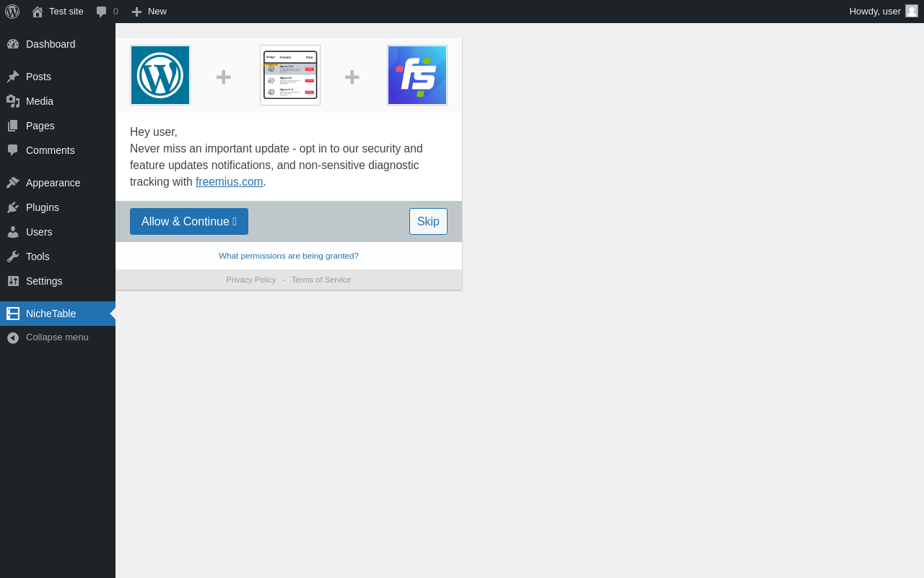Open the Posts menu label
924x578 pixels.
pos(38,77)
